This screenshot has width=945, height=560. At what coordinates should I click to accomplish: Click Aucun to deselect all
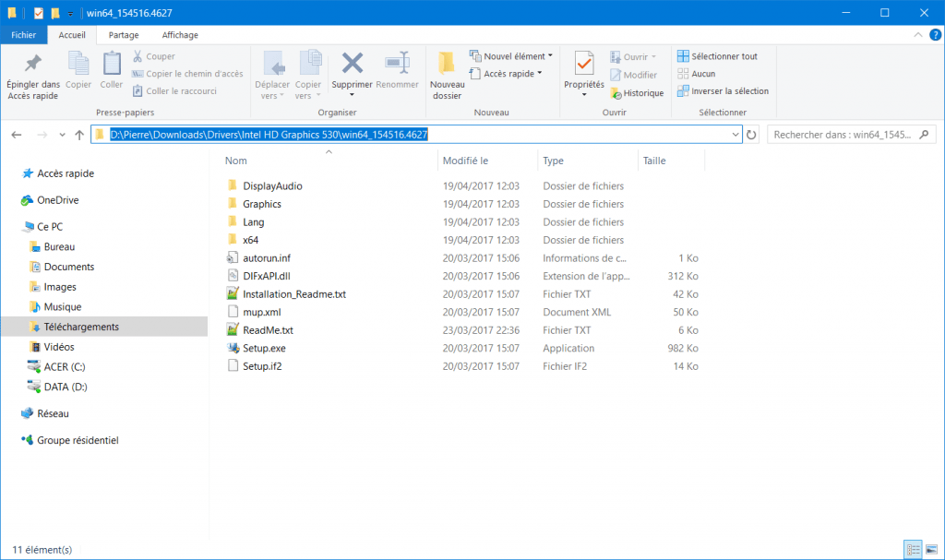pos(697,74)
